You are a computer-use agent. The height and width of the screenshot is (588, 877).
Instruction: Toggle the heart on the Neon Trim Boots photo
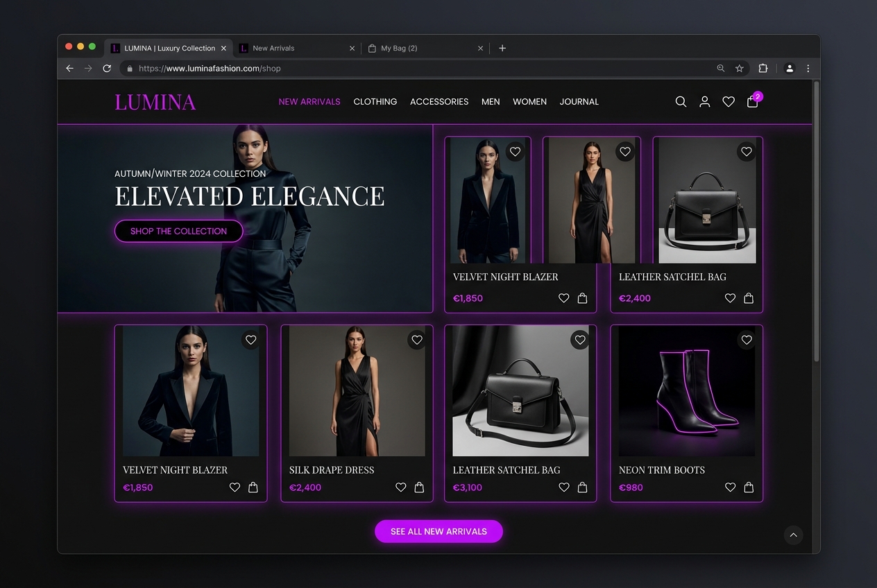[747, 340]
